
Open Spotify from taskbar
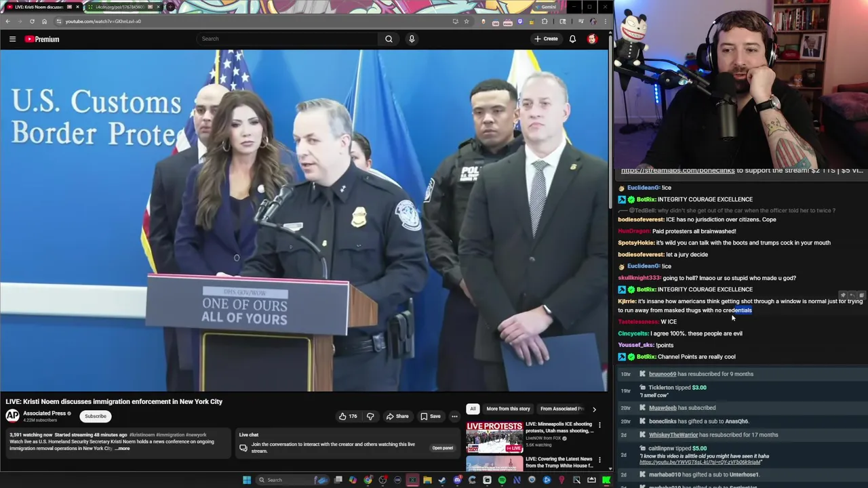[x=502, y=480]
